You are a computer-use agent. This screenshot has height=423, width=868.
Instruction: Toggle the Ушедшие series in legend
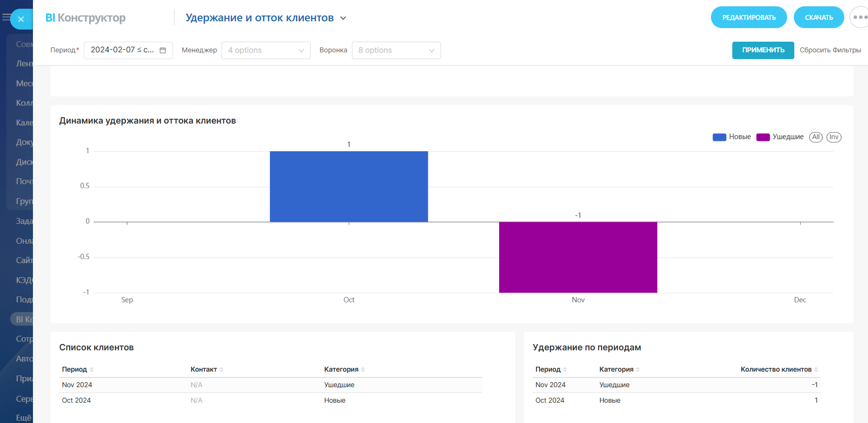780,137
